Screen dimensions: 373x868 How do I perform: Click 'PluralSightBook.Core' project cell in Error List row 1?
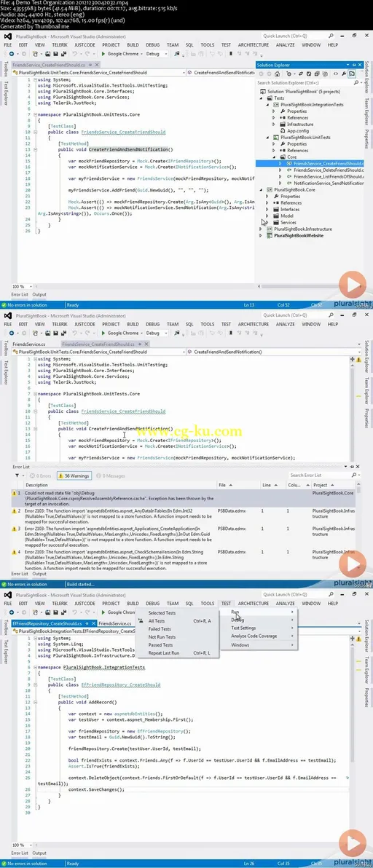click(x=332, y=493)
